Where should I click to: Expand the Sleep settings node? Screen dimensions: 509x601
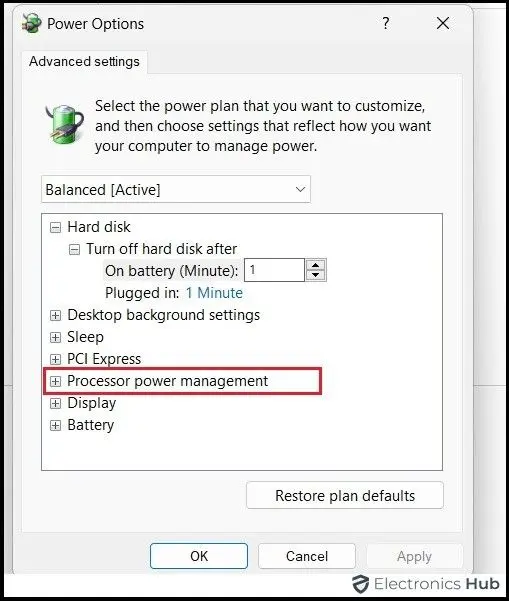[x=56, y=337]
